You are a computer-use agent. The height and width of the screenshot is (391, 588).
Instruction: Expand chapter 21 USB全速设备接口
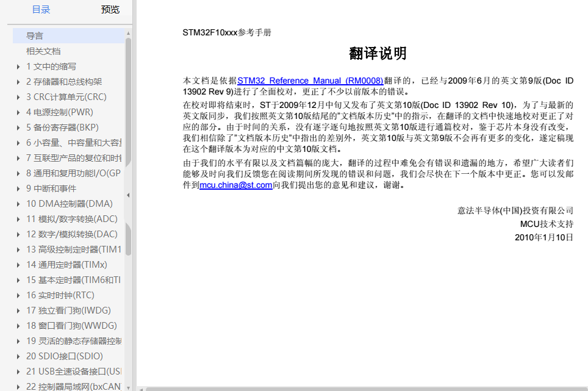point(18,372)
